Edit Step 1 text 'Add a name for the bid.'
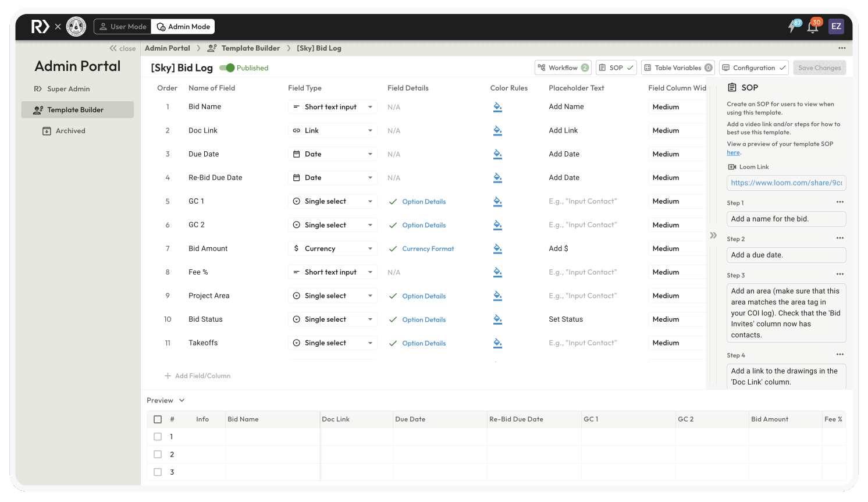Image resolution: width=868 pixels, height=502 pixels. [787, 219]
